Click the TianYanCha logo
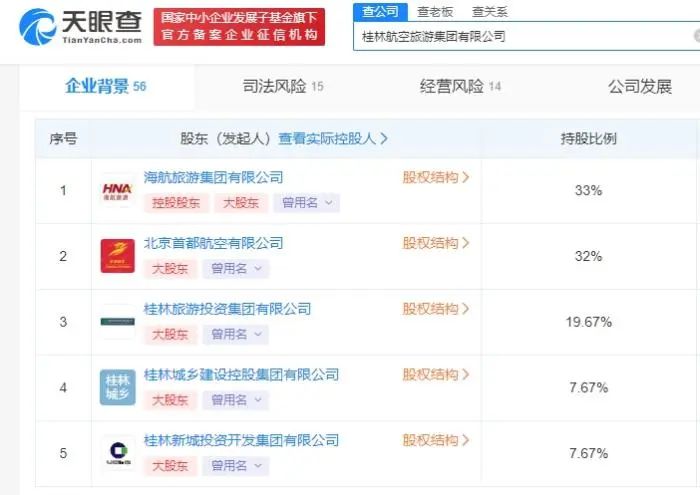Screen dimensions: 700x495 pos(80,27)
